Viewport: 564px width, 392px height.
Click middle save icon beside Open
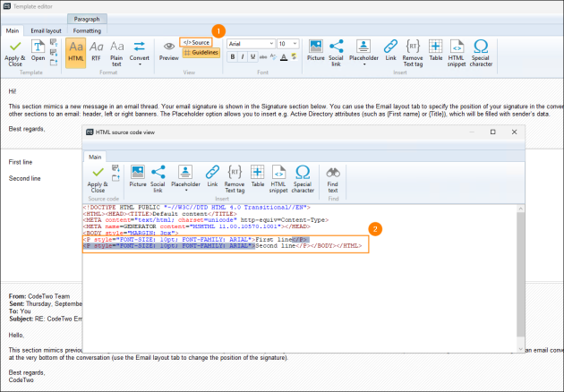coord(54,53)
